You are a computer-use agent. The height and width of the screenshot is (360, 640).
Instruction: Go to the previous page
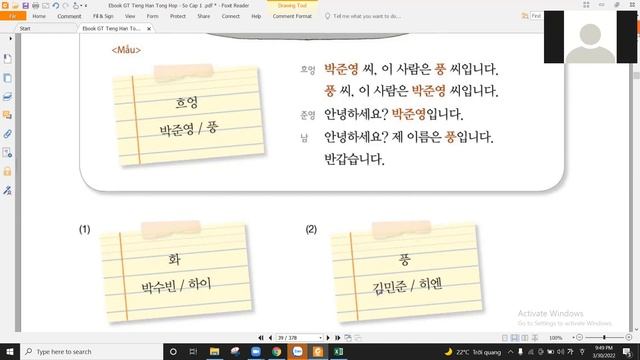tap(270, 338)
